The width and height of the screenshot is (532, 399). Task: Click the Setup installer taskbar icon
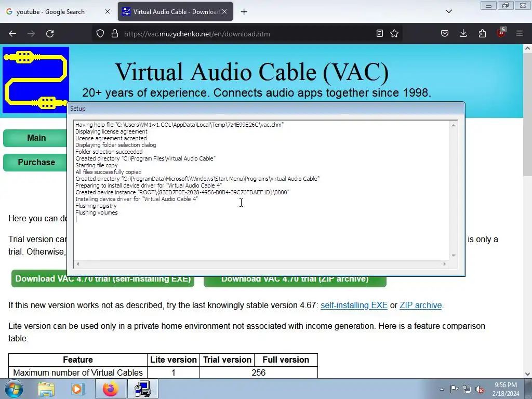point(142,389)
